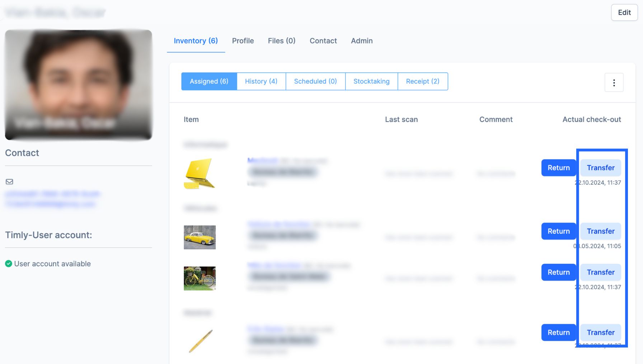Transfer the yellow car item

pos(601,231)
